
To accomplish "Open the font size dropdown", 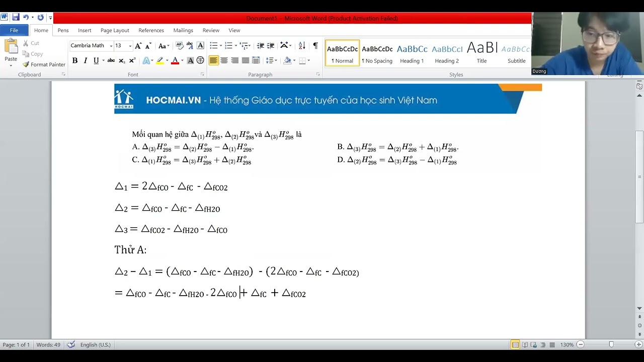I will [130, 46].
